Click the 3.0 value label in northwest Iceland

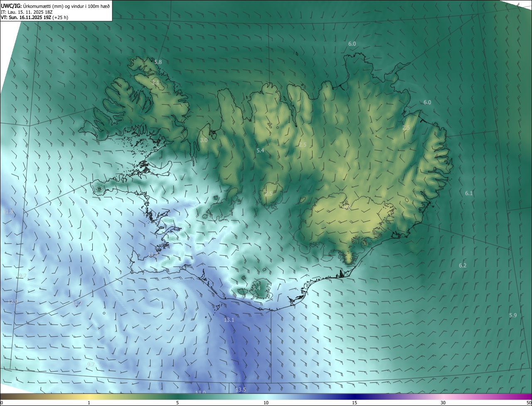point(204,140)
